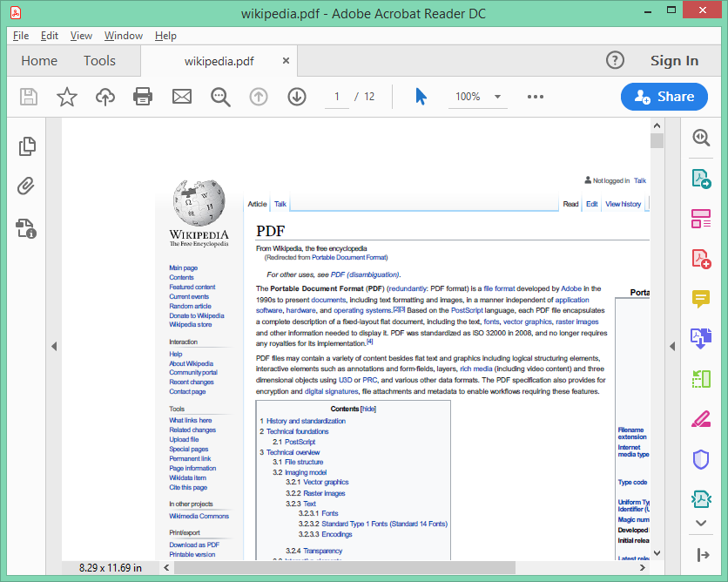Click the 'Main page' sidebar link
Image resolution: width=728 pixels, height=582 pixels.
(x=184, y=268)
